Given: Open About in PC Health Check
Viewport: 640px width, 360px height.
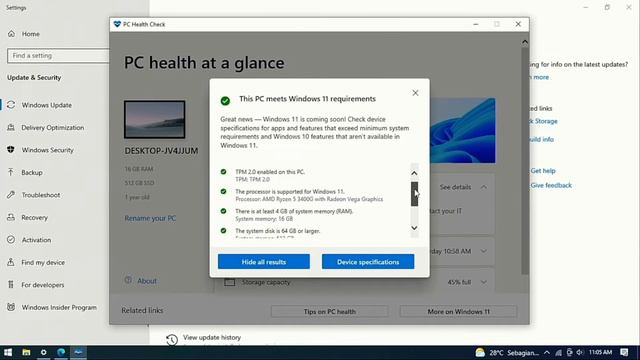Looking at the screenshot, I should (x=147, y=281).
